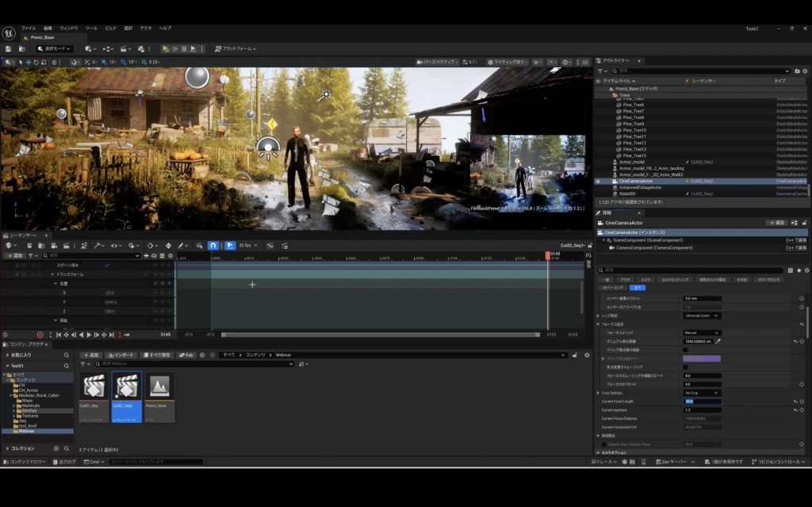Click the Play in Editor button
The image size is (812, 507).
point(166,48)
